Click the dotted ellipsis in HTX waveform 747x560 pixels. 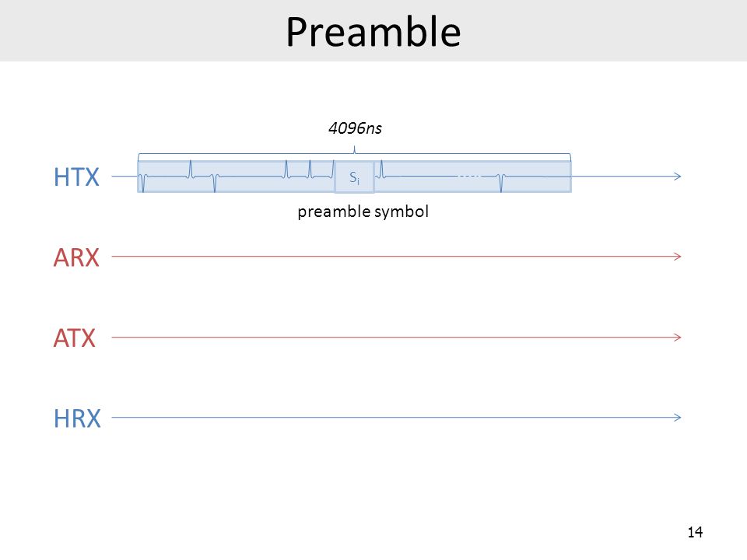pos(469,177)
